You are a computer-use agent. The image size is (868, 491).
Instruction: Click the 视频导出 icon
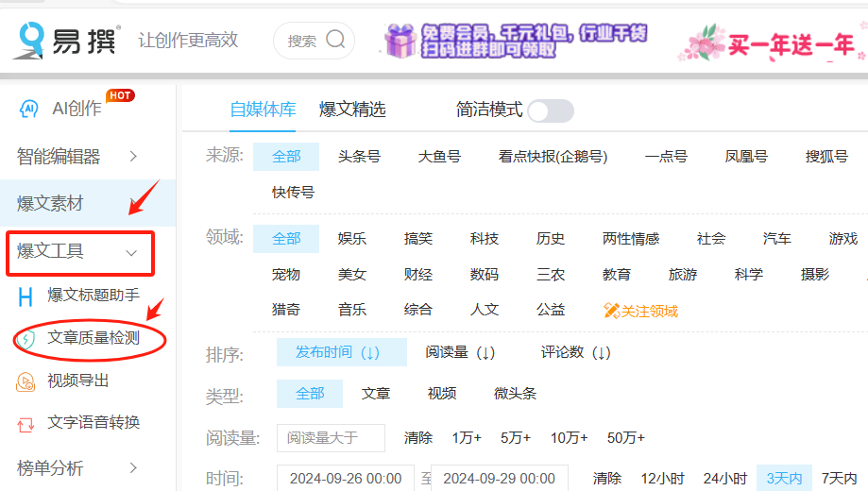click(x=26, y=381)
